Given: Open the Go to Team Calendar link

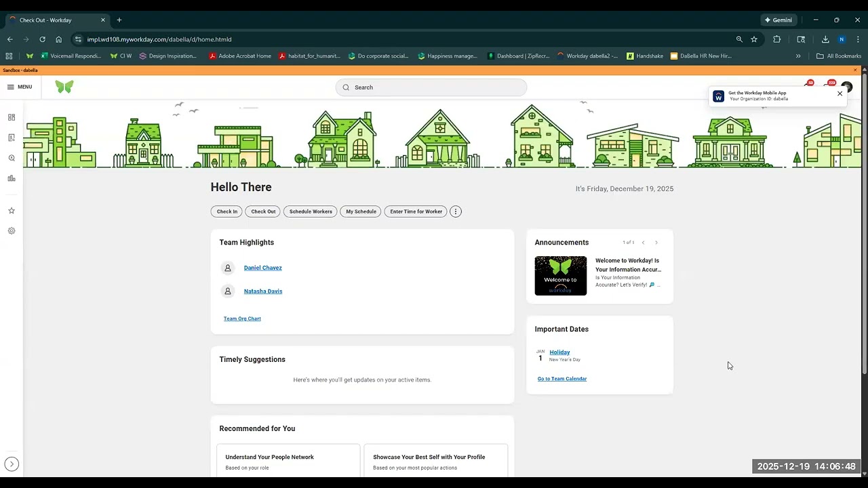Looking at the screenshot, I should point(562,379).
